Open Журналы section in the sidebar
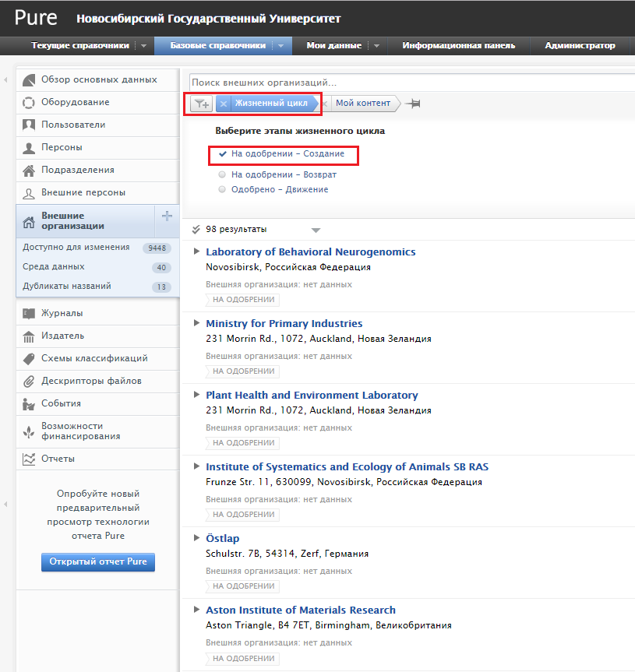 point(62,313)
